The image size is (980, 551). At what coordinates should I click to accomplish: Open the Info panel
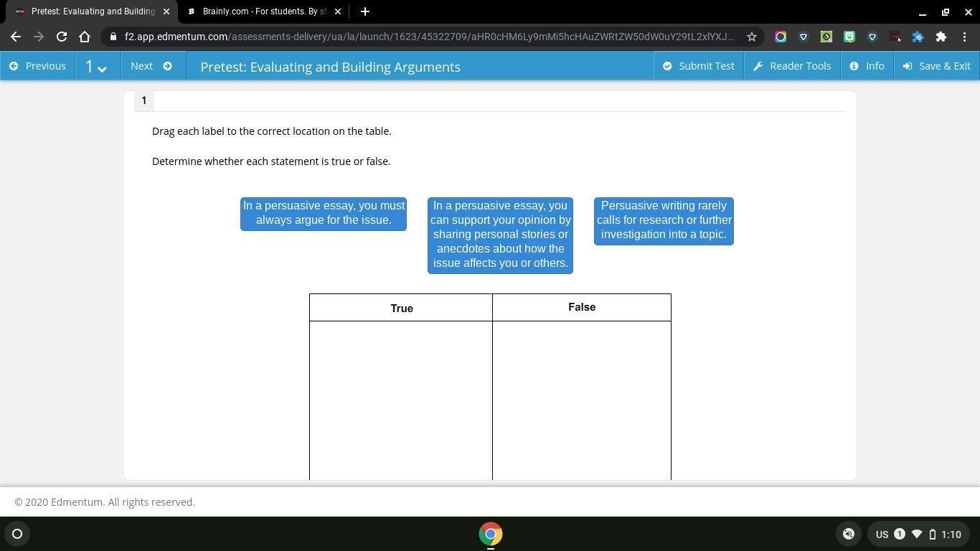coord(867,66)
